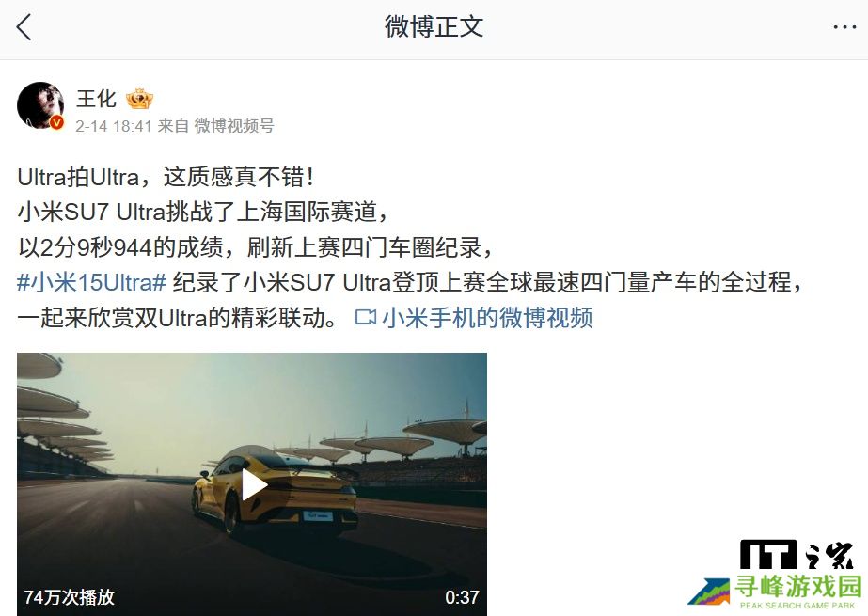Open the three-dot more options menu

coord(844,27)
